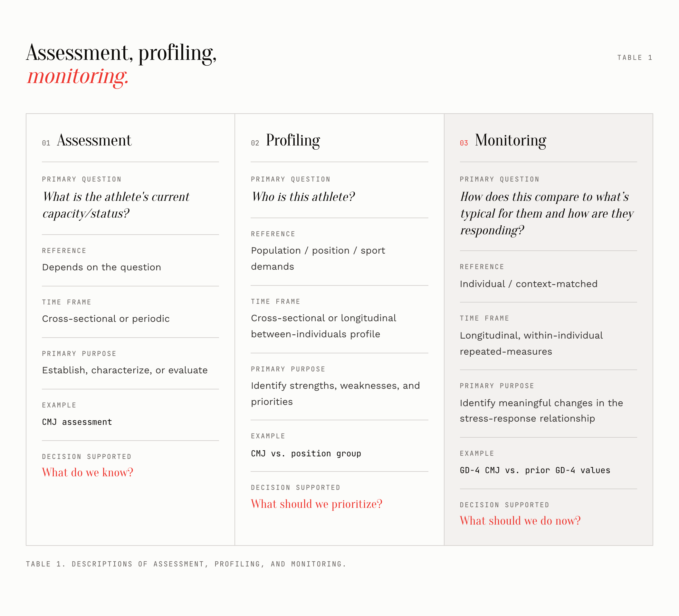Click 'GD-4 CMJ vs. prior GD-4 values'
The image size is (679, 616).
pos(535,470)
